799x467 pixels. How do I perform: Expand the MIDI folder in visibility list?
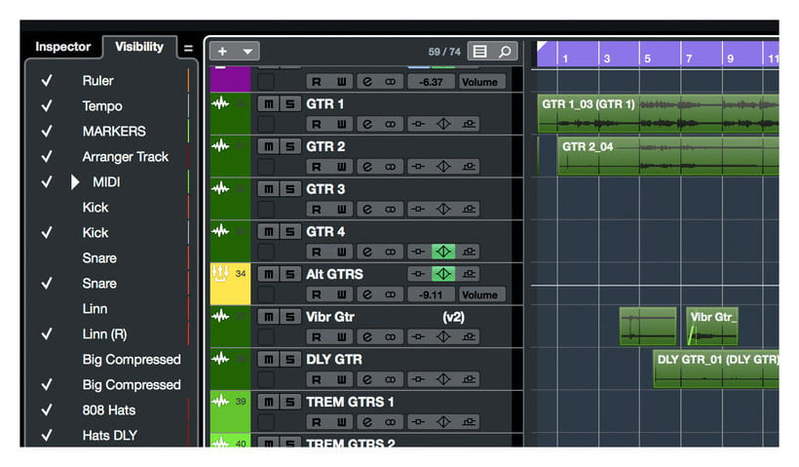pyautogui.click(x=75, y=182)
